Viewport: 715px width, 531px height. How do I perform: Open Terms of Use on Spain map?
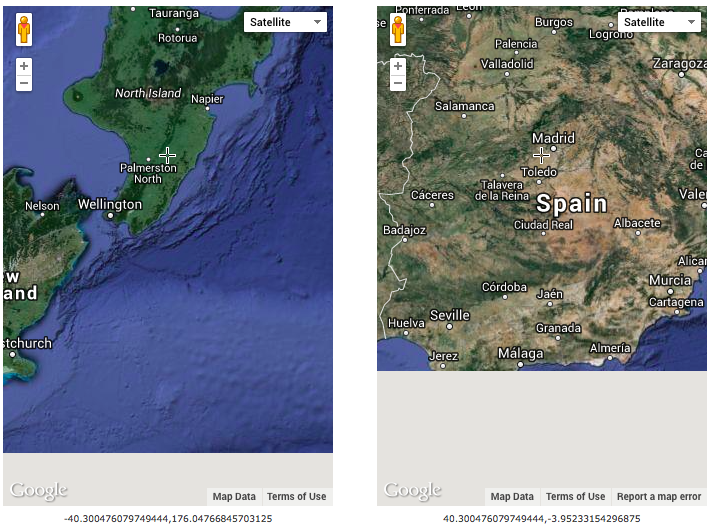tap(575, 497)
